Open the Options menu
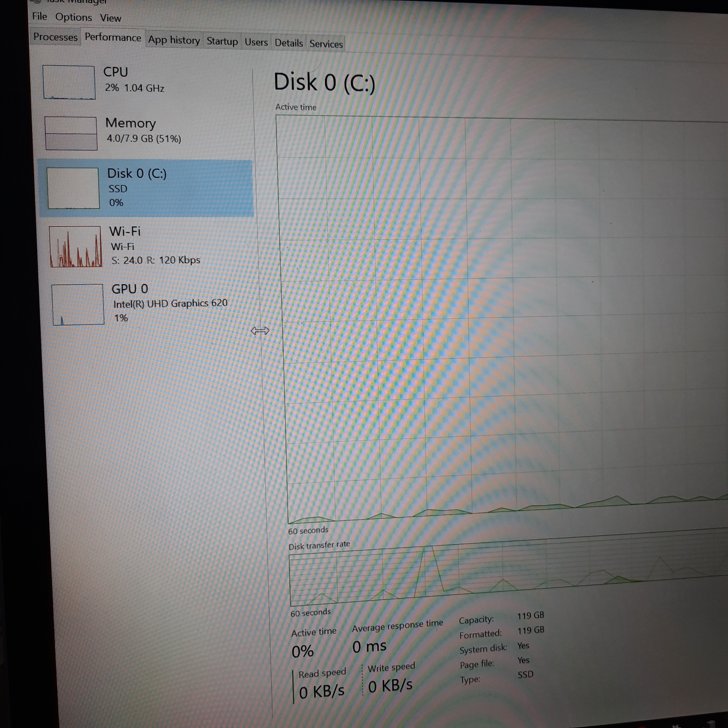The height and width of the screenshot is (728, 728). [73, 17]
